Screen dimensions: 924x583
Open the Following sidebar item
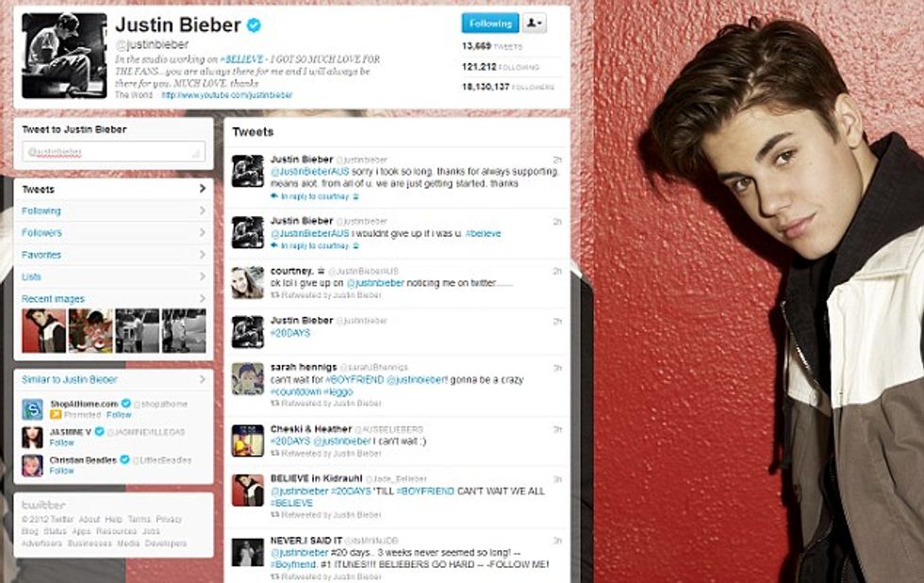coord(113,211)
